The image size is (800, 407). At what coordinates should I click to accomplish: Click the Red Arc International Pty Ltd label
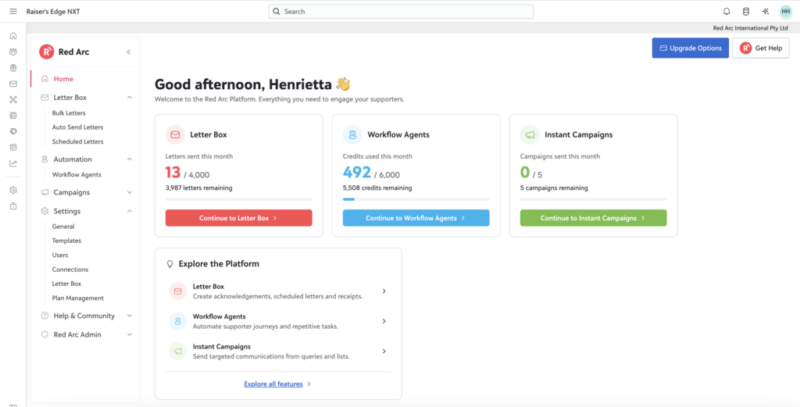tap(750, 28)
